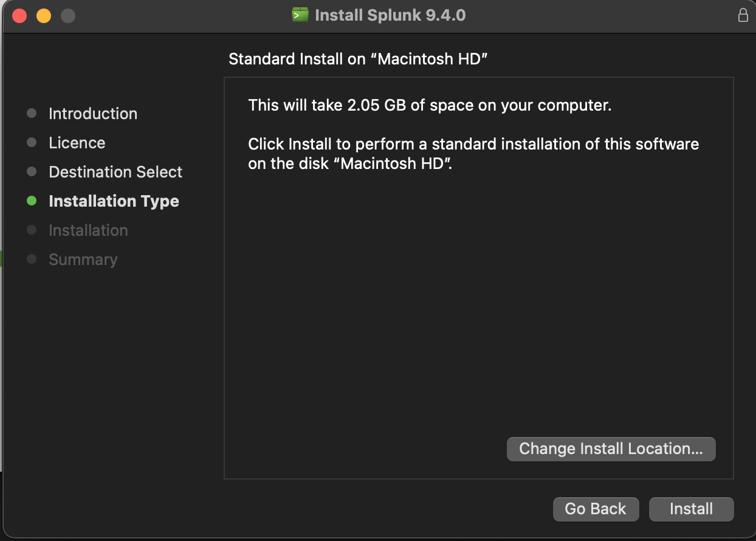Viewport: 756px width, 541px height.
Task: Go Back to the previous installer step
Action: coord(596,509)
